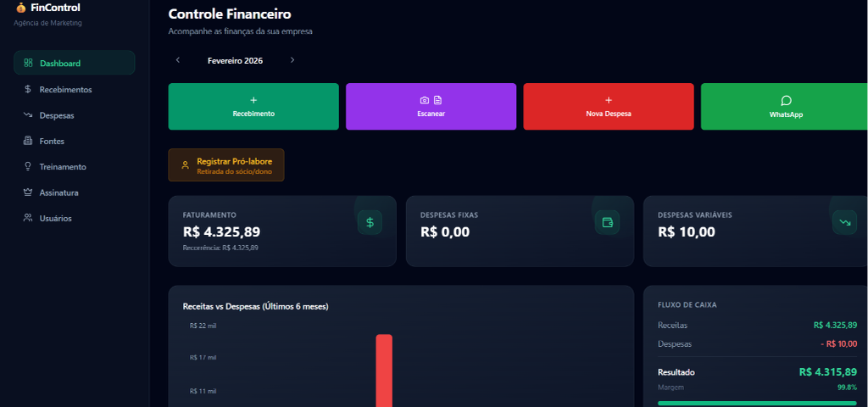868x407 pixels.
Task: Click the bank icon beside Fontes
Action: 28,141
